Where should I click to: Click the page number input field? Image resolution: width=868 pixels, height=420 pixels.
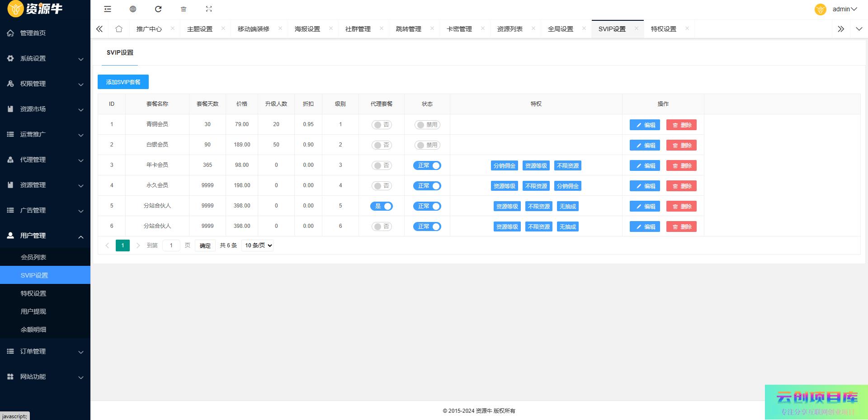[171, 245]
